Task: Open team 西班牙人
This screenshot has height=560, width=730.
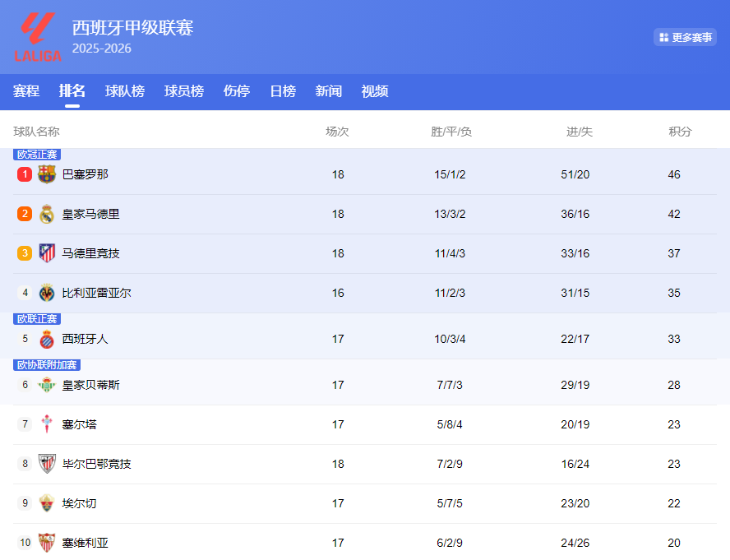Action: (85, 339)
